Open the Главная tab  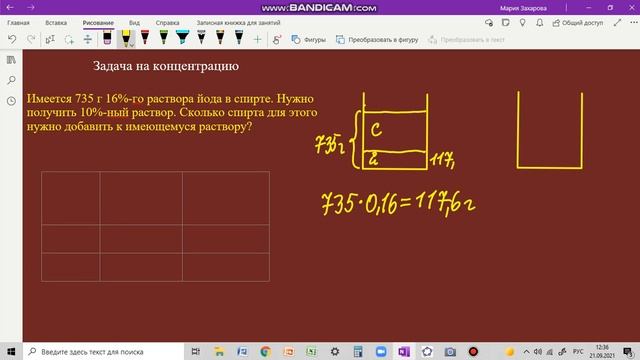(18, 23)
